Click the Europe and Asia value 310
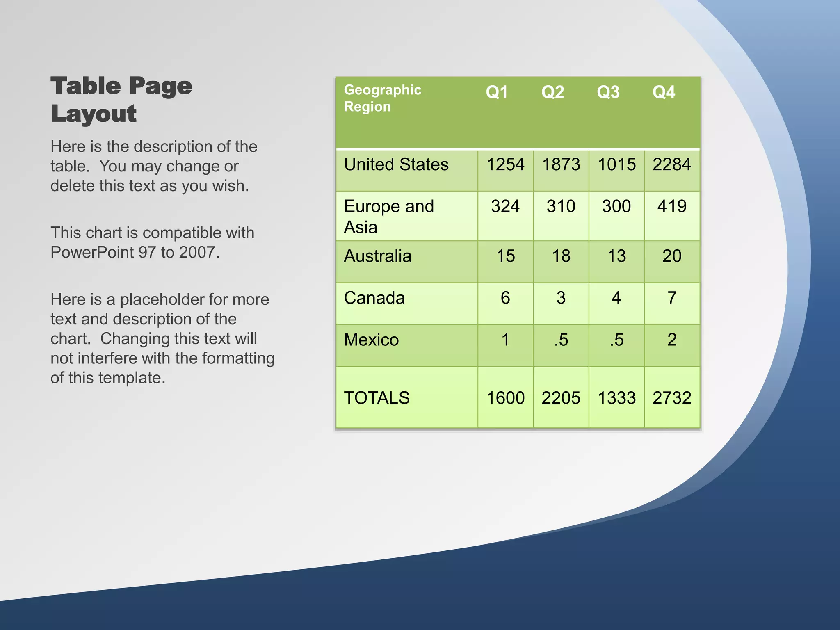 tap(561, 206)
